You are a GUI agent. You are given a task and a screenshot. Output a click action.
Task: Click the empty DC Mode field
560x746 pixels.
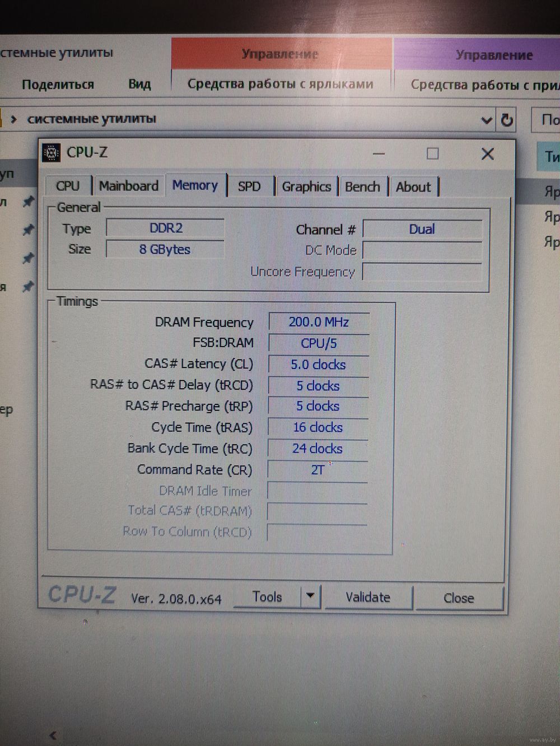coord(422,250)
